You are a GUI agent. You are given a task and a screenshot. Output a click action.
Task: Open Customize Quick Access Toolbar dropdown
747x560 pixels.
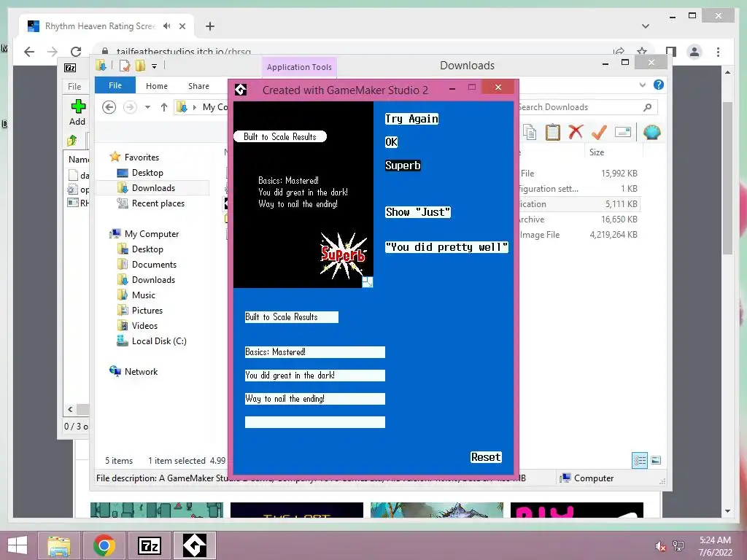[155, 66]
